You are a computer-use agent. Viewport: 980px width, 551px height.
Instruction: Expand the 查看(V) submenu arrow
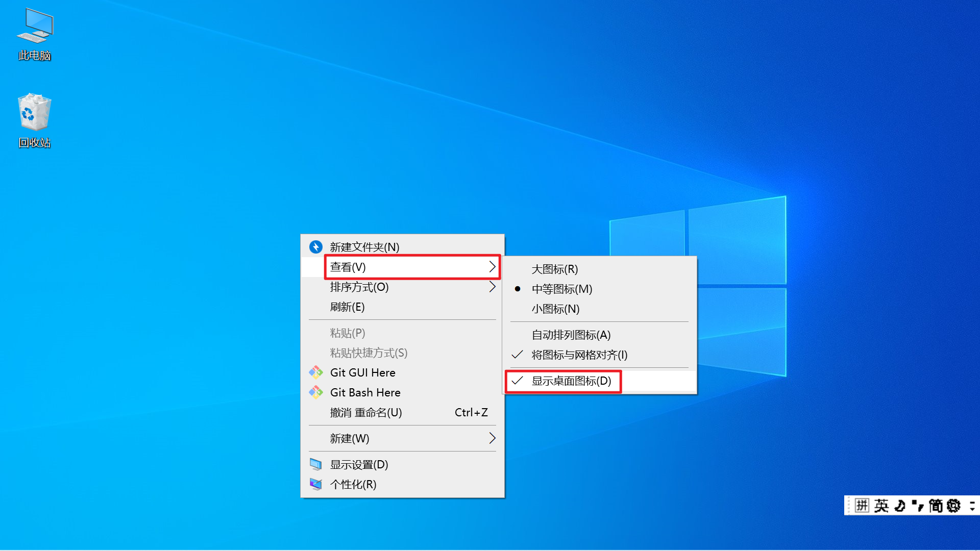coord(492,267)
